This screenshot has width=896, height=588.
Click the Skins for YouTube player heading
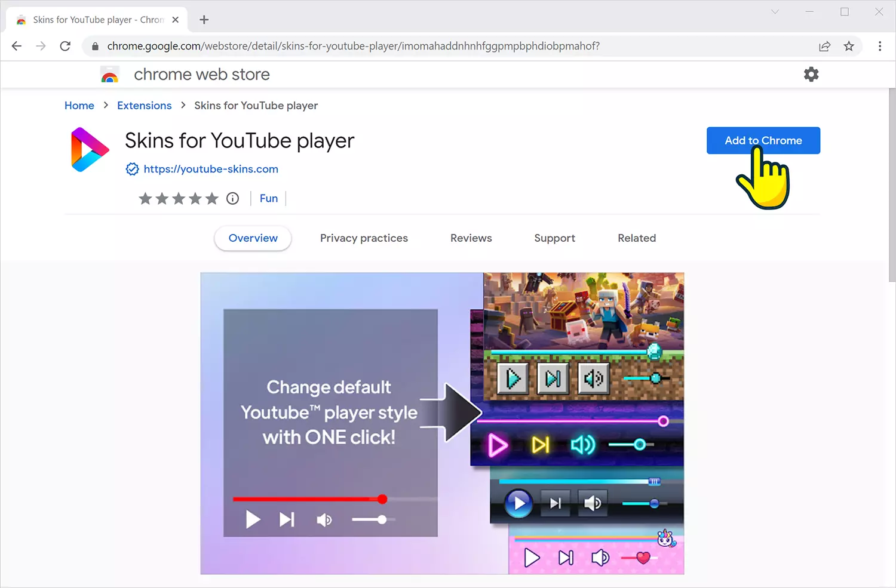pos(240,141)
